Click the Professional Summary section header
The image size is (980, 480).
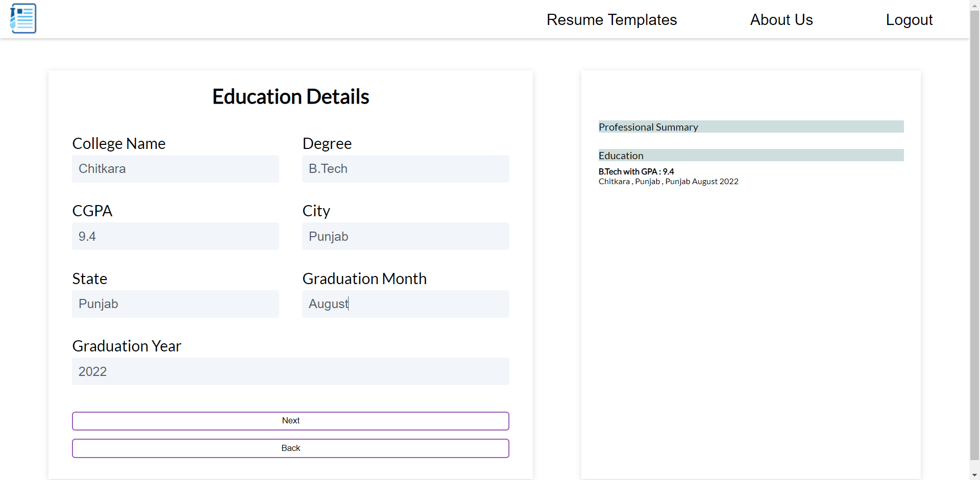pos(648,127)
